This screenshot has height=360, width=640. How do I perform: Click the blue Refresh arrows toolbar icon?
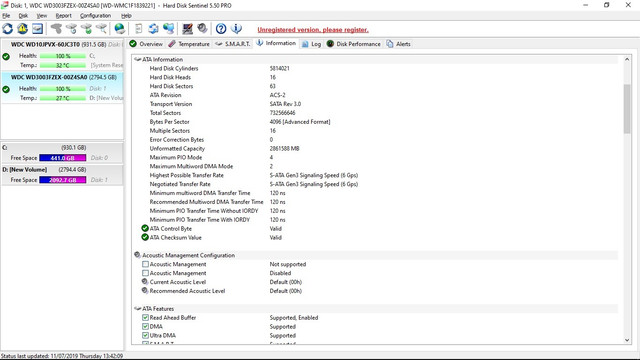click(7, 29)
